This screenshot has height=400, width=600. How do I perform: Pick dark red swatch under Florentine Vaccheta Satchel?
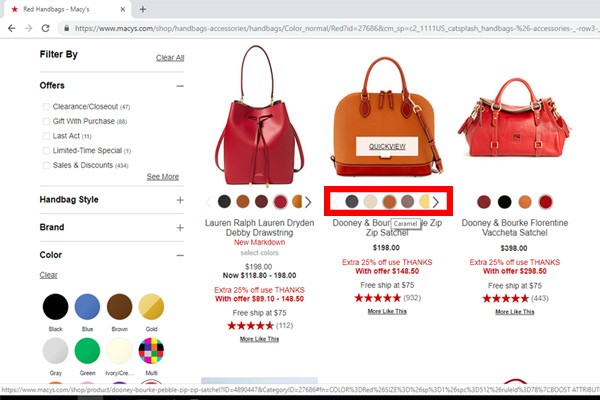click(484, 201)
